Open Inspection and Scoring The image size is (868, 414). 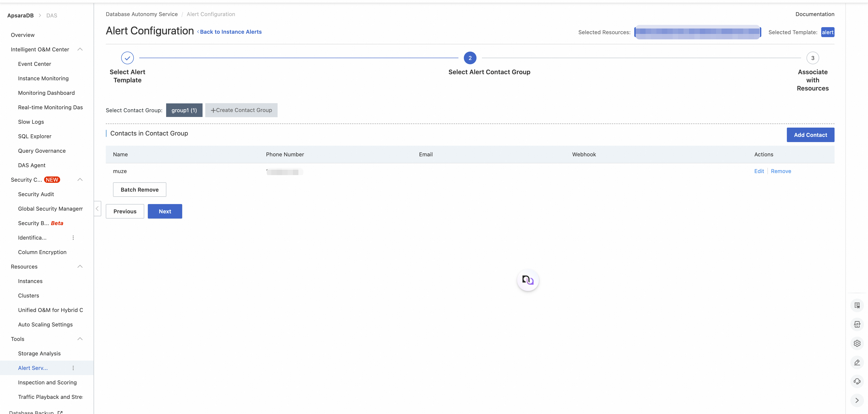coord(47,383)
